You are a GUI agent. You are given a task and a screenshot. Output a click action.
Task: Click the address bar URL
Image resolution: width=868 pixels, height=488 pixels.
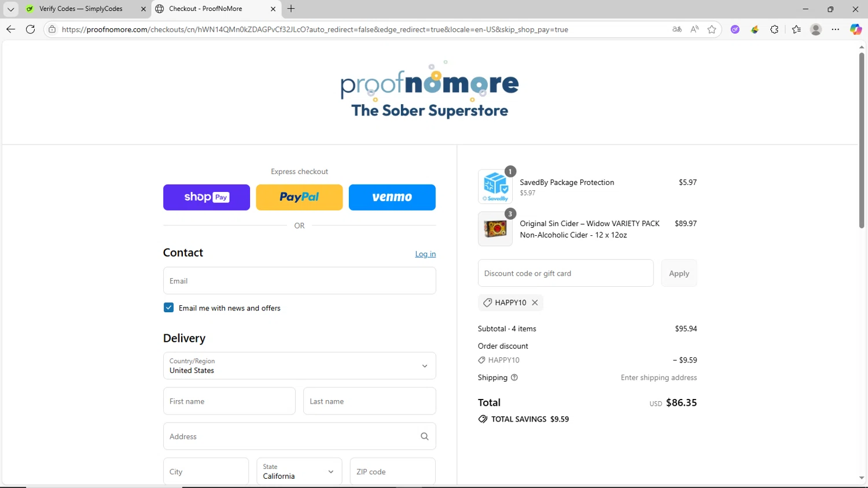point(315,29)
